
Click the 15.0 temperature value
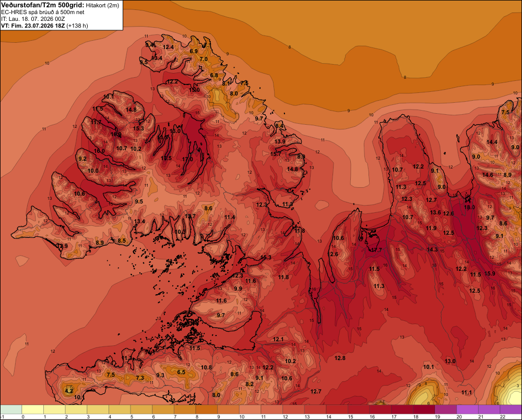194,90
